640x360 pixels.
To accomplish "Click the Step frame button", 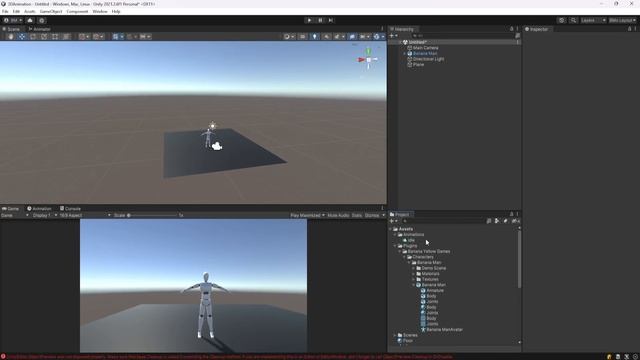I will pyautogui.click(x=331, y=20).
